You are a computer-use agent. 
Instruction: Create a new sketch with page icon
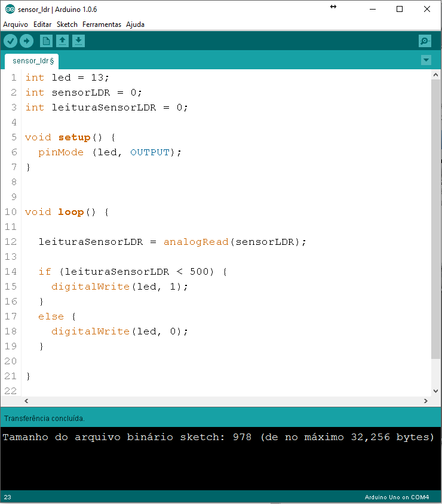click(x=46, y=41)
